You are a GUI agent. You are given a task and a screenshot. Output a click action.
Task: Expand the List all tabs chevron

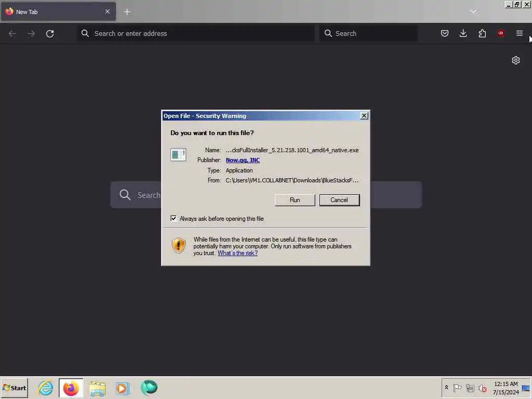coord(473,11)
